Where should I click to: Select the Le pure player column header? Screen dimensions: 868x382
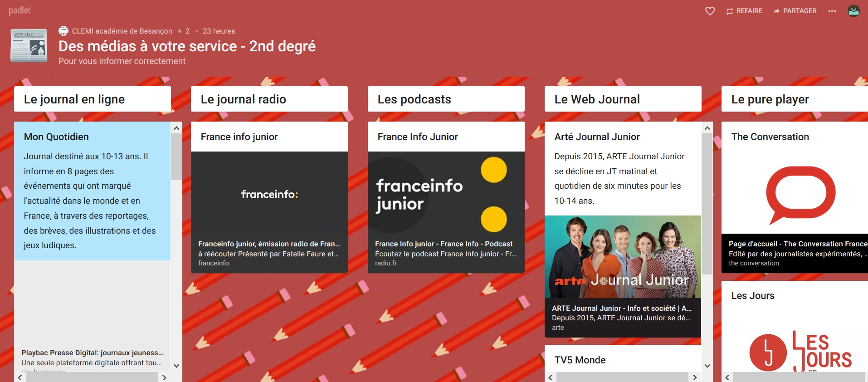[x=795, y=99]
